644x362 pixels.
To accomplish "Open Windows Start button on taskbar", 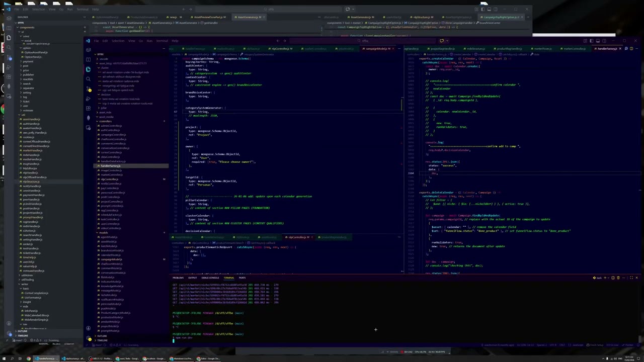I will pos(5,358).
